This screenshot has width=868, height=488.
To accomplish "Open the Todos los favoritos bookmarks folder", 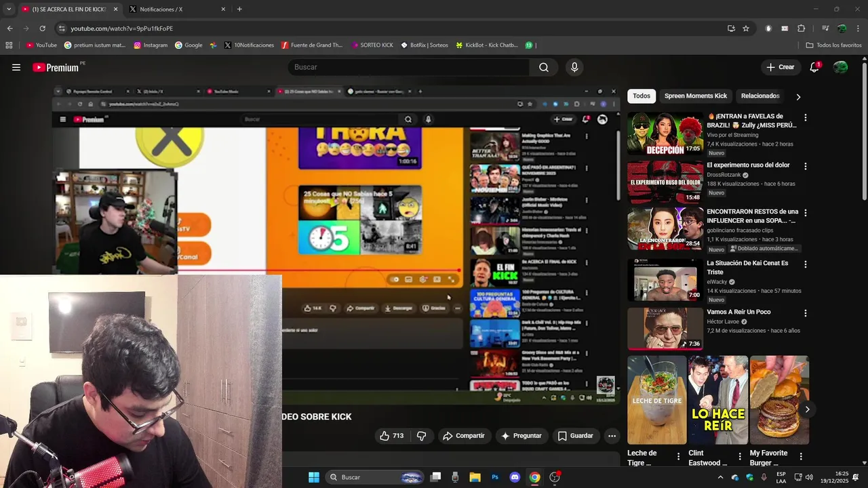I will [x=833, y=45].
